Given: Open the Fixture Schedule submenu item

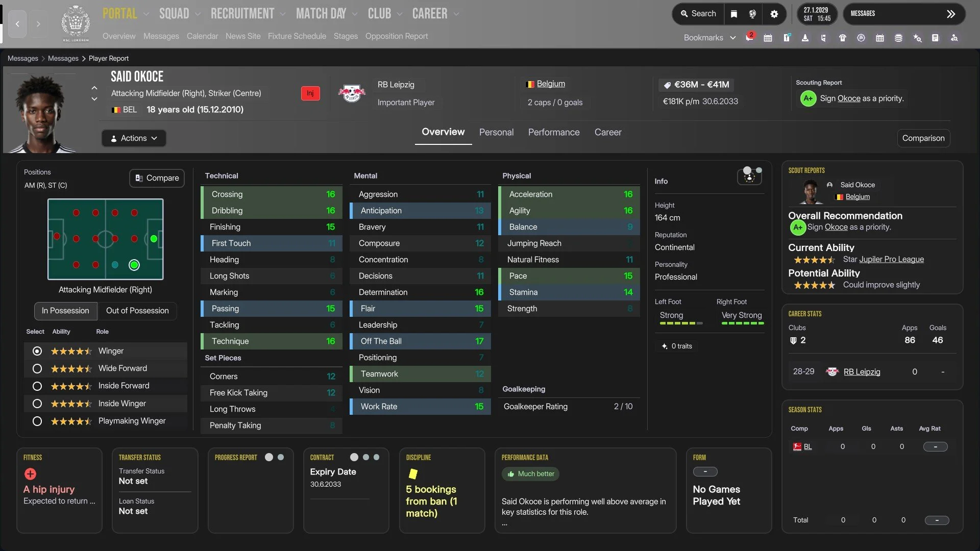Looking at the screenshot, I should click(297, 36).
